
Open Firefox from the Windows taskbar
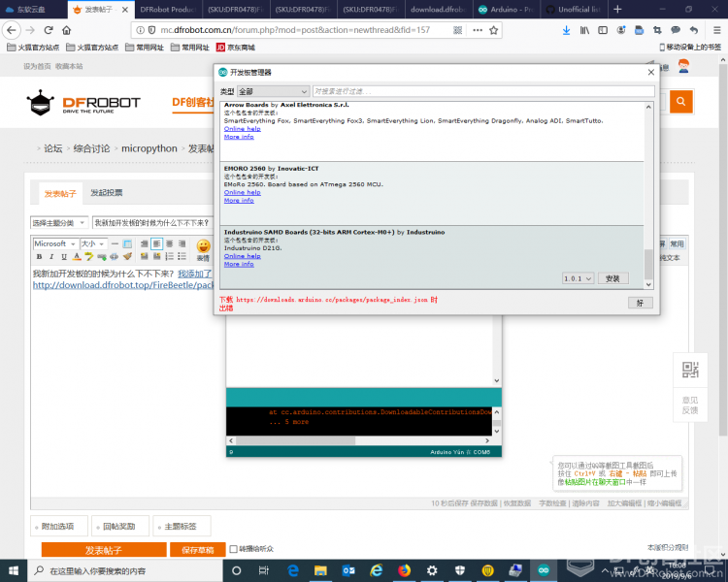click(x=404, y=570)
